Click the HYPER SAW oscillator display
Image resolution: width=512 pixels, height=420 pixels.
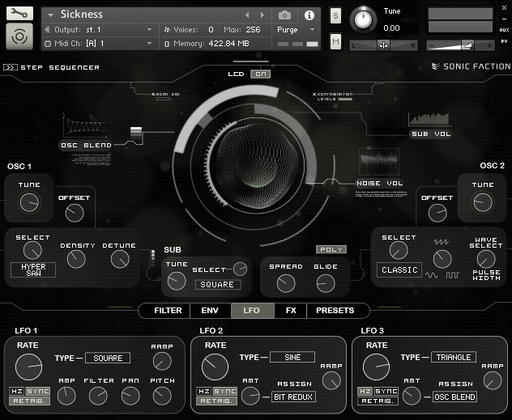coord(33,270)
